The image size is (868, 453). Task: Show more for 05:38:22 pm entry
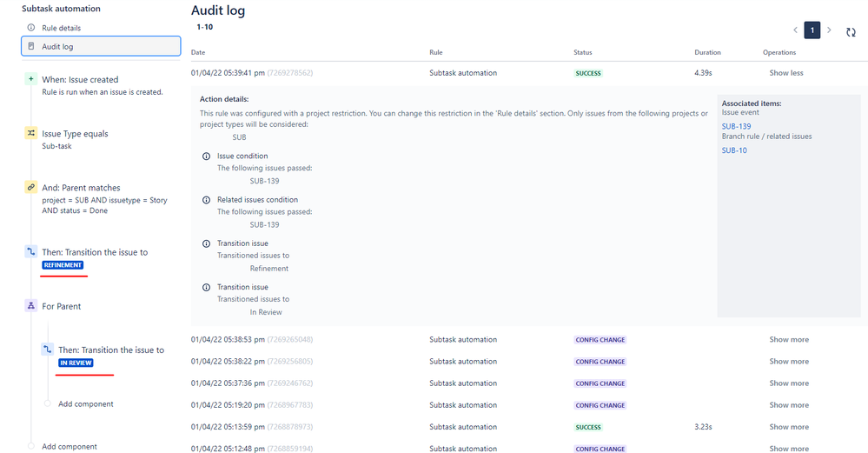click(x=789, y=361)
